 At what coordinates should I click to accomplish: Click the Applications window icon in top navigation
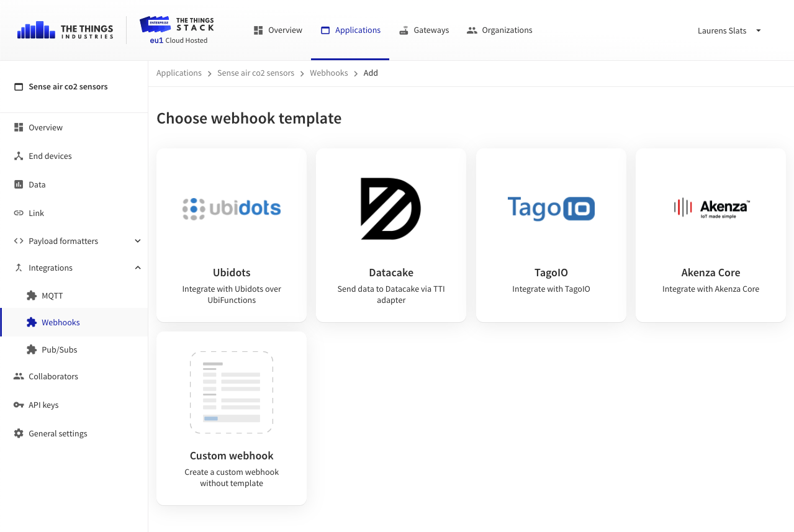point(325,30)
